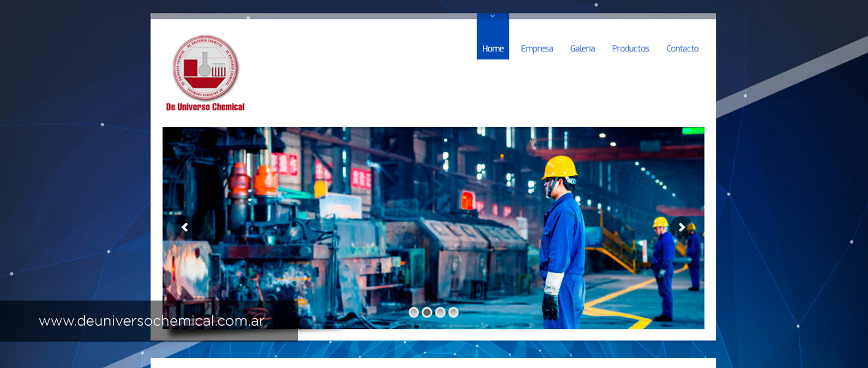The height and width of the screenshot is (368, 868).
Task: Select the active second slider dot
Action: [427, 312]
